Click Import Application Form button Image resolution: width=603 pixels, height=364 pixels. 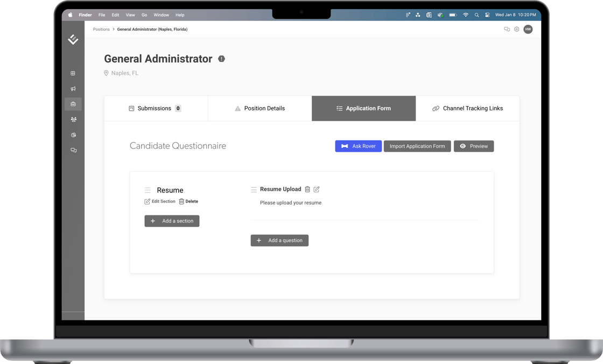coord(417,146)
